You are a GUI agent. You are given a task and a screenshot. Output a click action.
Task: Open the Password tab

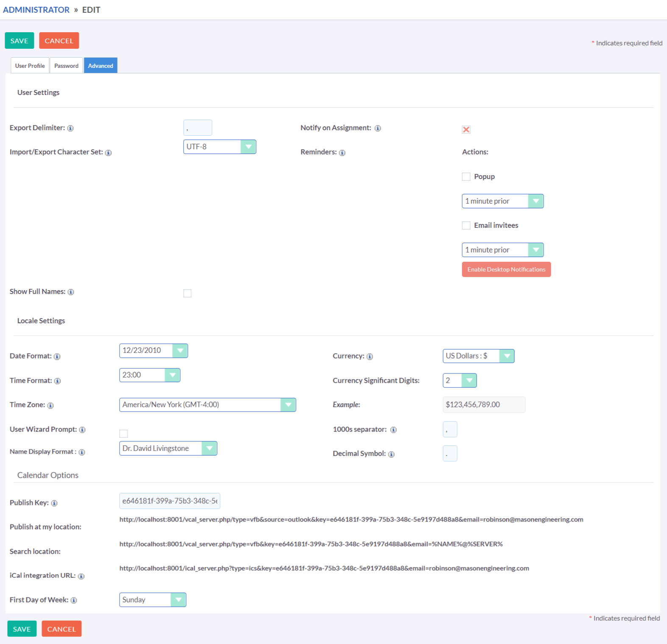(x=67, y=66)
